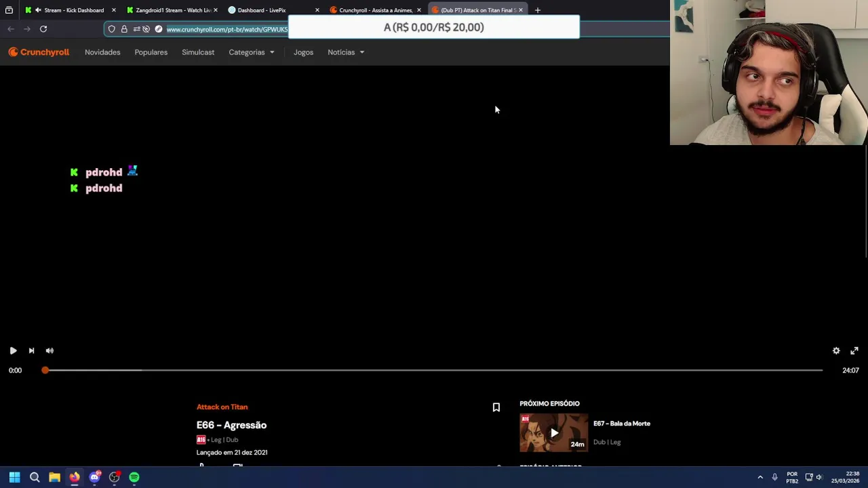Open the Windows Start menu
This screenshot has height=488, width=868.
coord(14,477)
